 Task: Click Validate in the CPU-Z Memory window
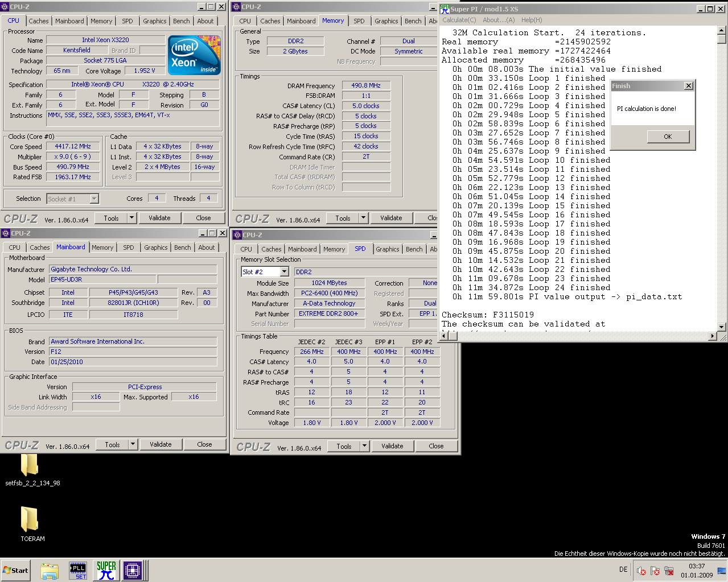pos(391,218)
